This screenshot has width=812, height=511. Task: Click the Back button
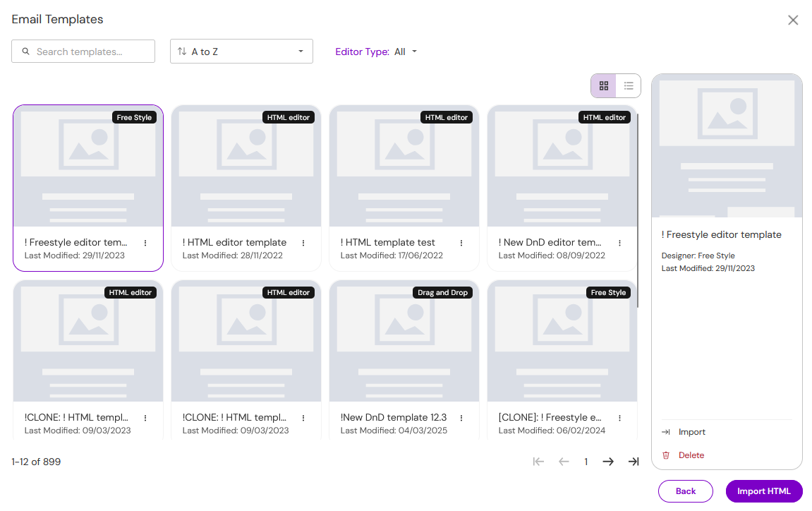[x=686, y=491]
